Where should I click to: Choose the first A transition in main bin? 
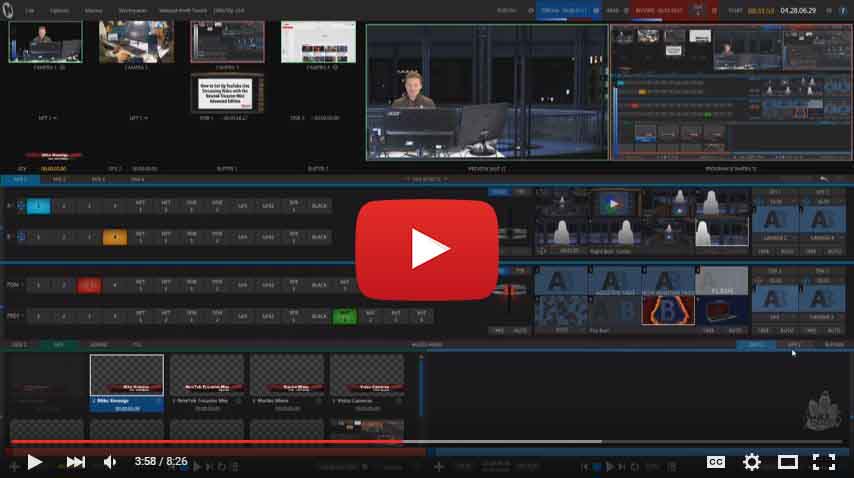560,281
